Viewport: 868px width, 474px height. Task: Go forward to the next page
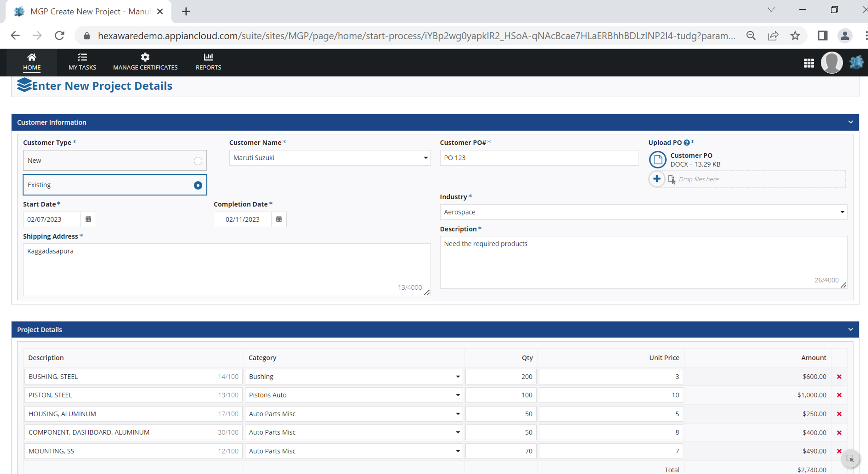click(x=37, y=36)
